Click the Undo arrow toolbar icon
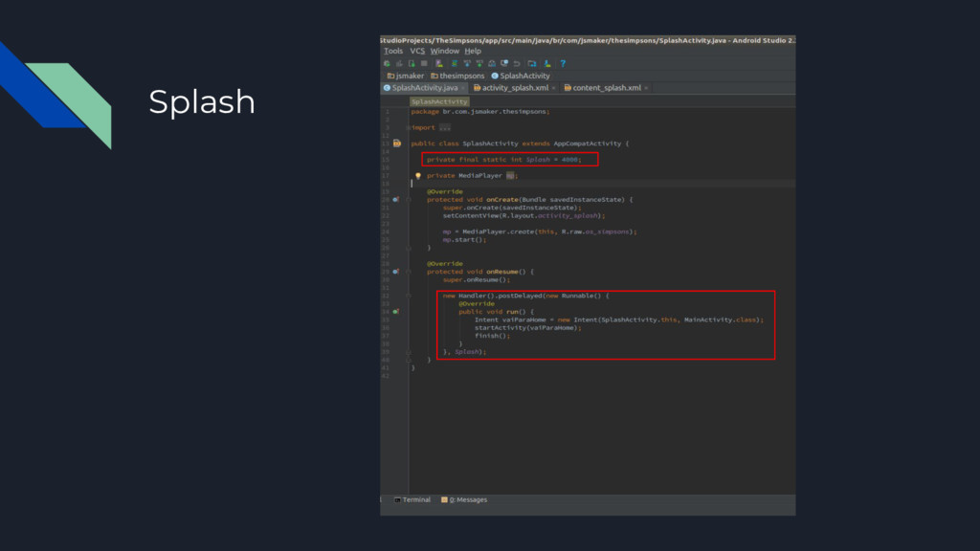Image resolution: width=980 pixels, height=551 pixels. click(517, 64)
